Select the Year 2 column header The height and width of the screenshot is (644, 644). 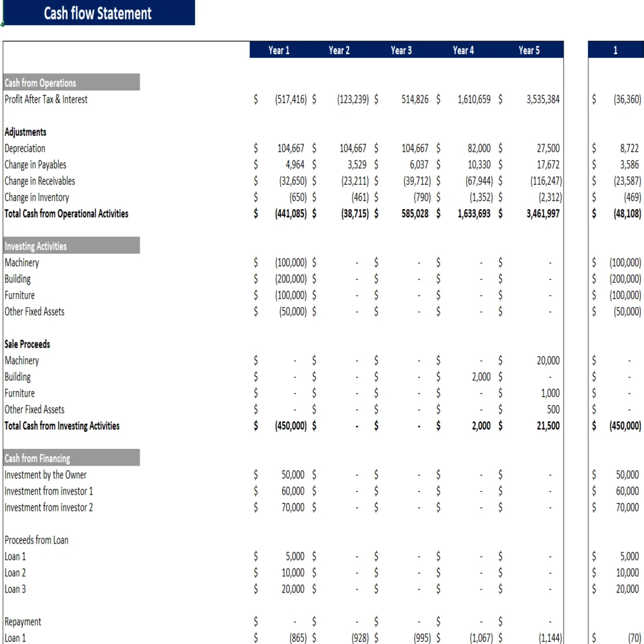pos(339,50)
